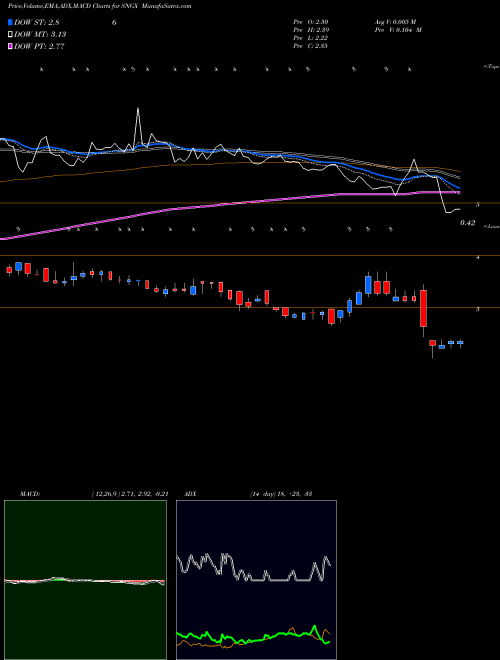
Task: Click the chart title mentioning SNGX
Action: [100, 6]
